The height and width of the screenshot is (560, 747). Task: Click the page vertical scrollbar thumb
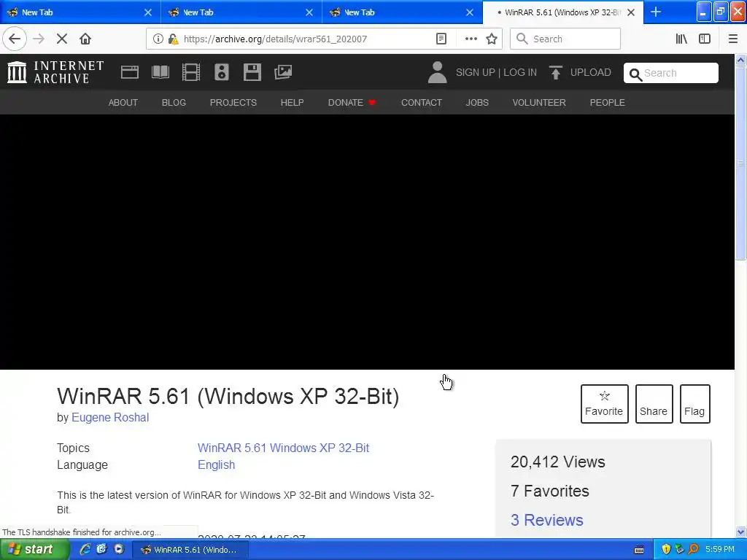pyautogui.click(x=740, y=163)
